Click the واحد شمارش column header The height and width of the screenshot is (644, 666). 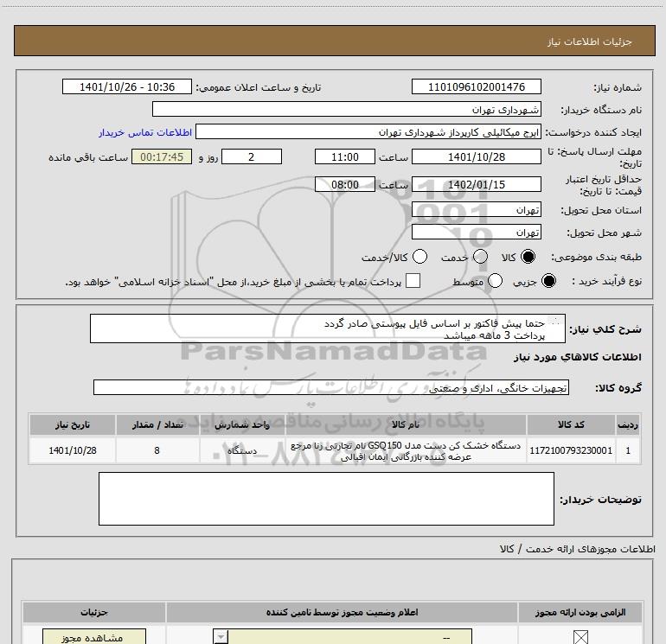pyautogui.click(x=242, y=424)
